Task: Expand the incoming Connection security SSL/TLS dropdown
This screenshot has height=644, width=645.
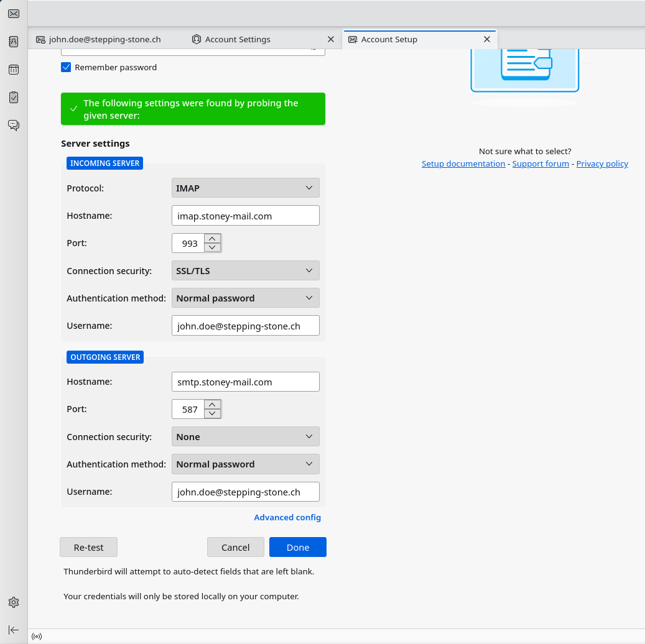Action: [245, 270]
